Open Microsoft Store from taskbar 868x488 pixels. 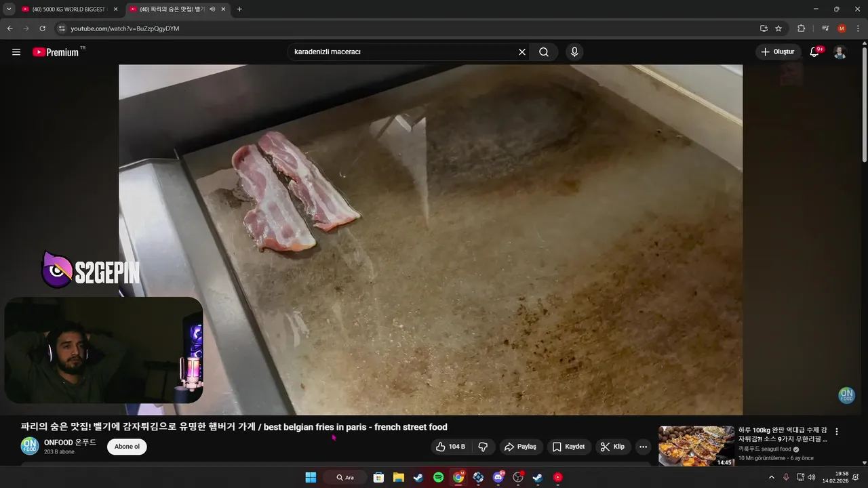[x=378, y=477]
